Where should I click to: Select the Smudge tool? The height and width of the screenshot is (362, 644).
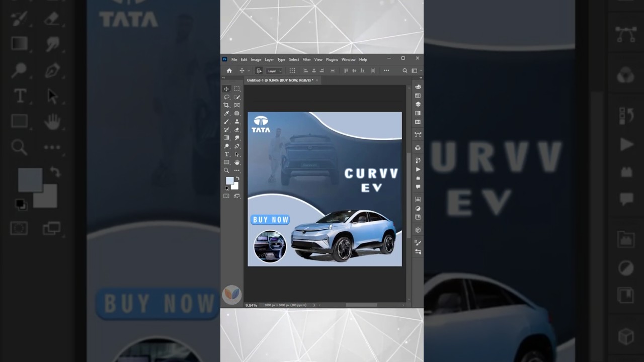coord(237,138)
